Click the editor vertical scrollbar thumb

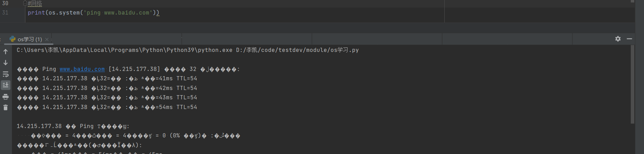point(632,1)
